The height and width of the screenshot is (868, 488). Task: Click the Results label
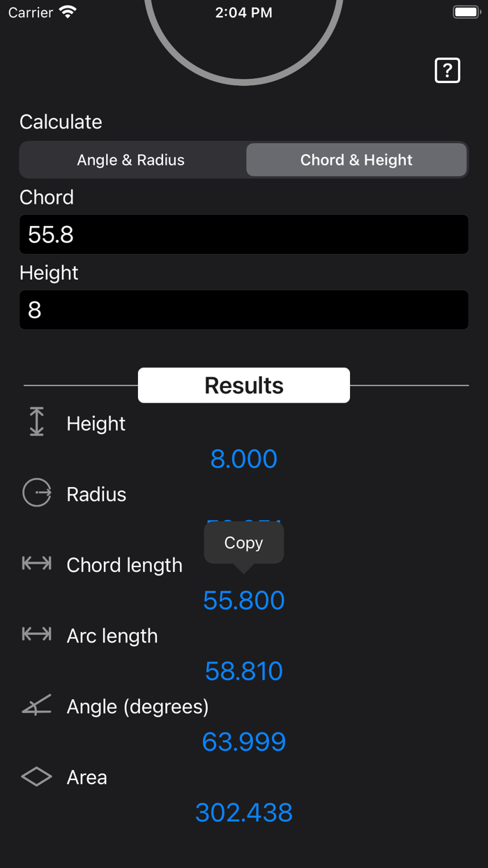pyautogui.click(x=243, y=384)
